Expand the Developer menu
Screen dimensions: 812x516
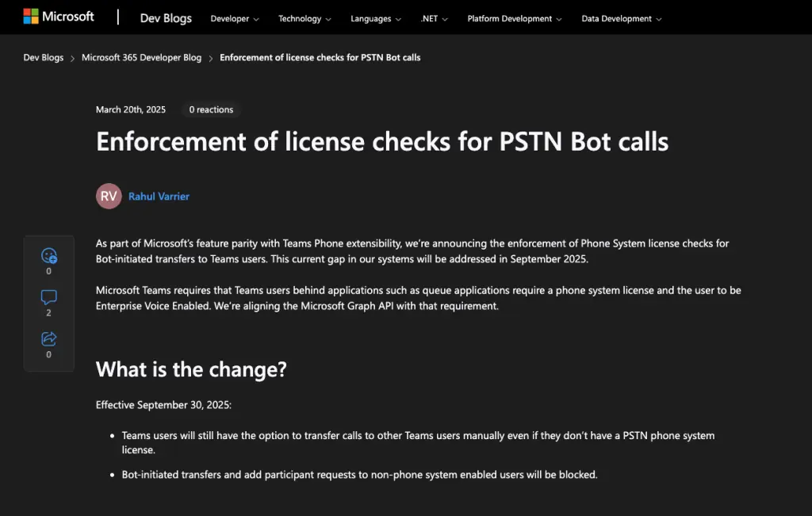point(235,19)
